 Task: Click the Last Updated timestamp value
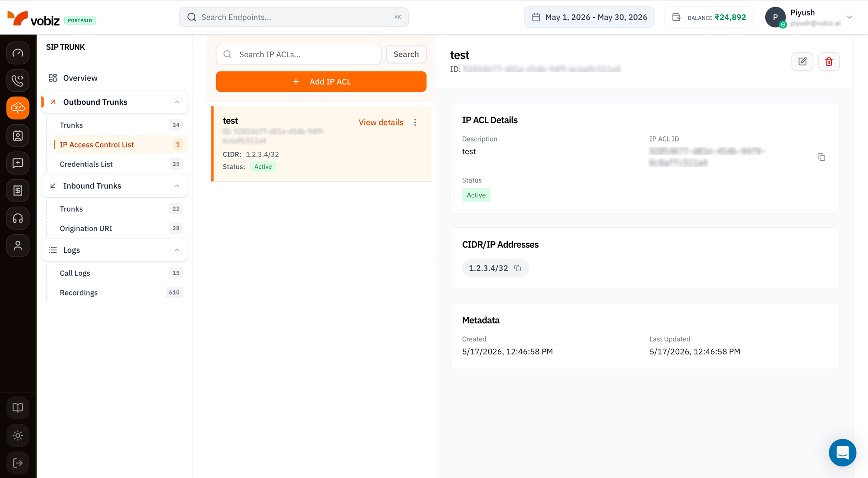pyautogui.click(x=695, y=352)
